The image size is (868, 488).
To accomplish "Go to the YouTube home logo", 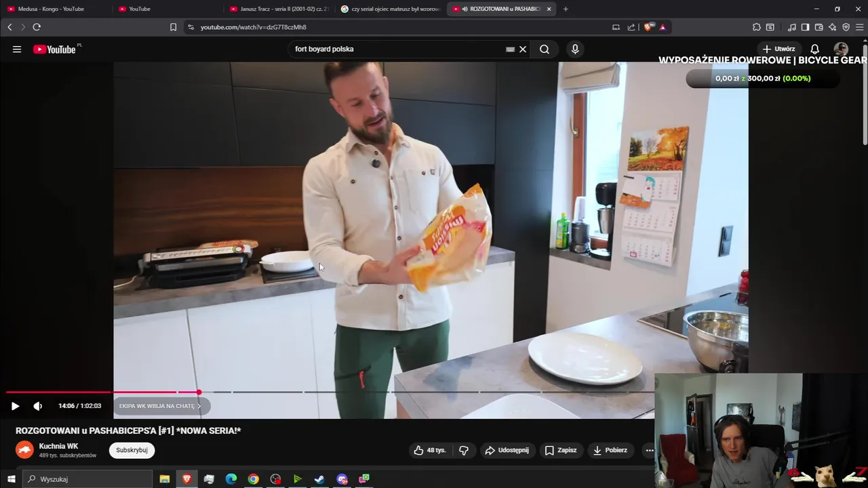I will 54,49.
